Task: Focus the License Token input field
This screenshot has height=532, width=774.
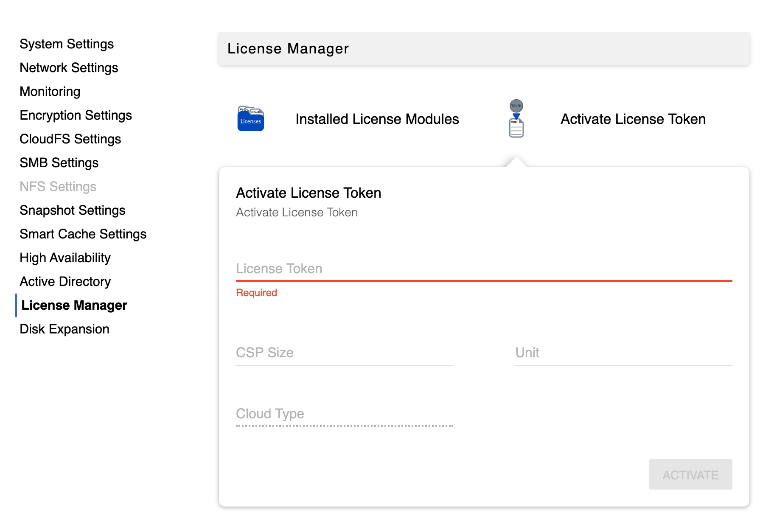Action: click(x=484, y=269)
